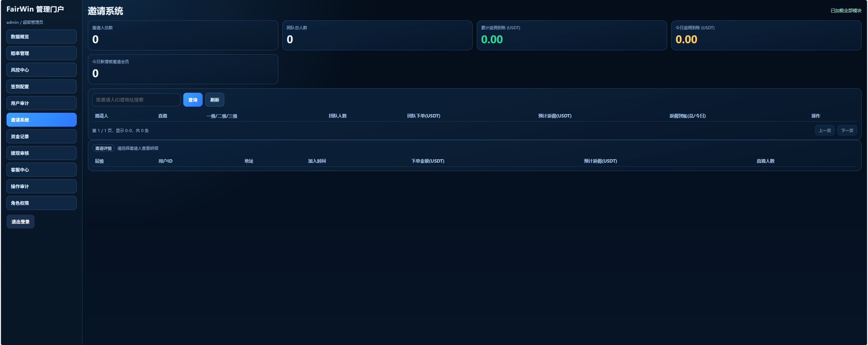Click the 退出登录 button
868x345 pixels.
tap(20, 222)
